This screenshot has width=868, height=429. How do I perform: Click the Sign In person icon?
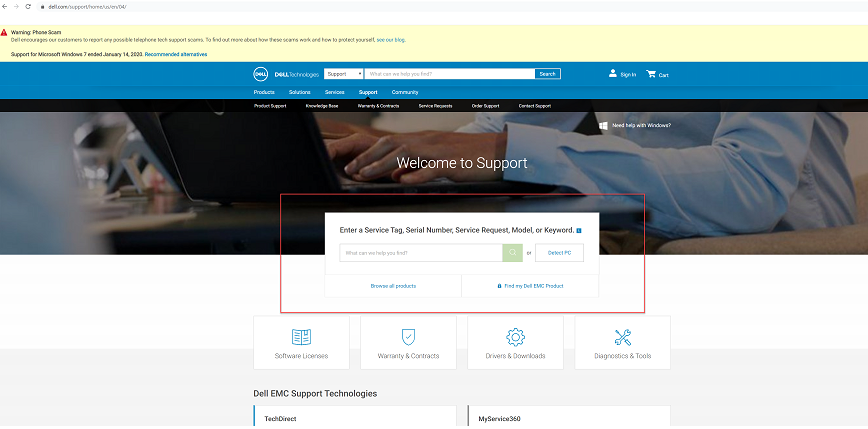[612, 74]
